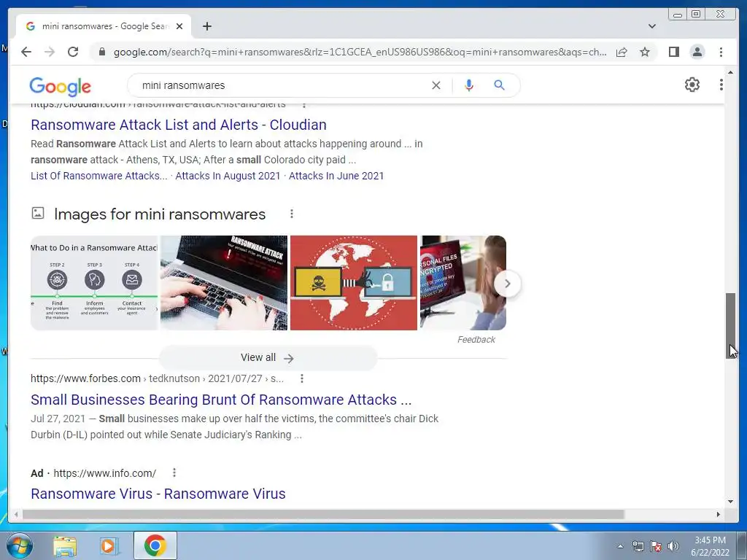Open the Chrome profile avatar

click(x=697, y=52)
